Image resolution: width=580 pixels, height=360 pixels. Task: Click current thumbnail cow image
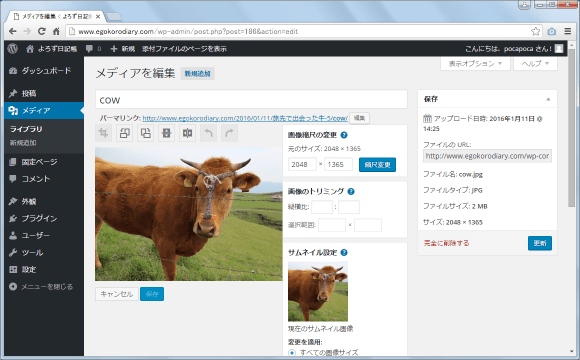(318, 291)
